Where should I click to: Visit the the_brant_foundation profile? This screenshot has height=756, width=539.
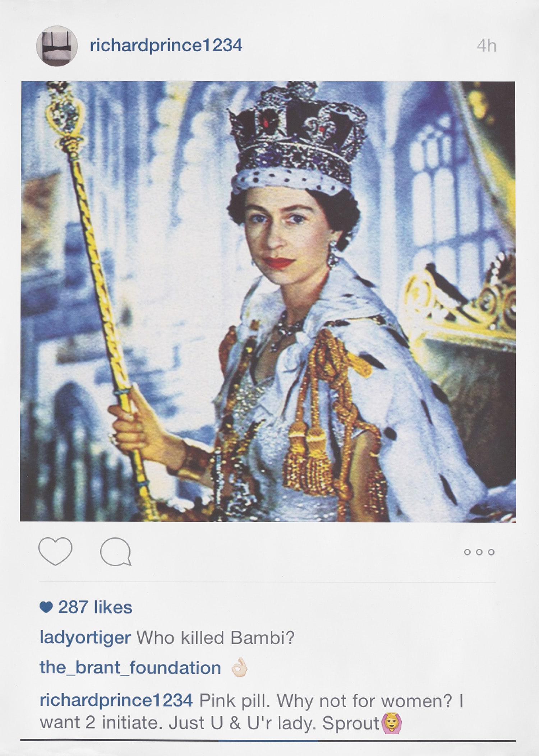click(x=130, y=668)
